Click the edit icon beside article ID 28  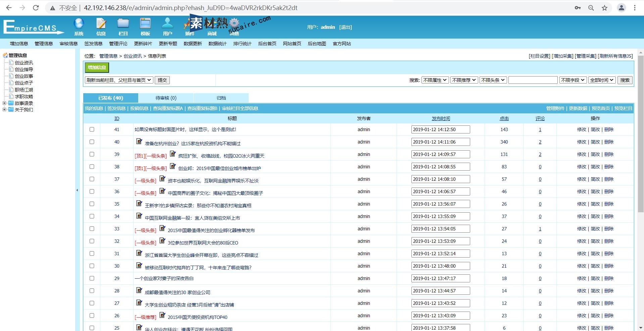coord(139,290)
